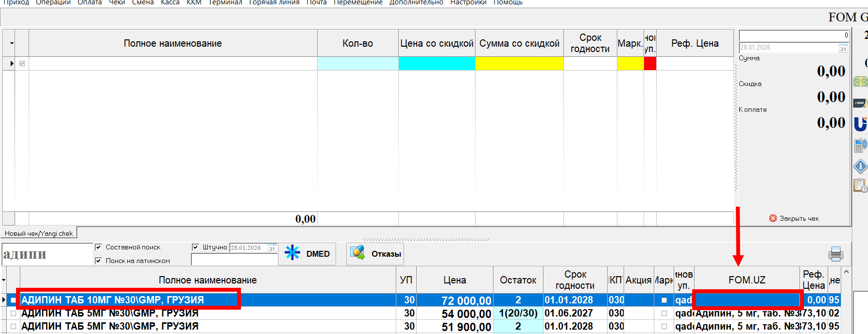Click the stock cell 1(20/30)

518,313
